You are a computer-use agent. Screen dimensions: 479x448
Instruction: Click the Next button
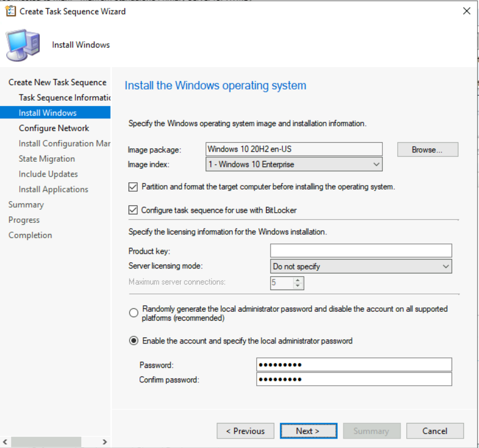point(308,431)
